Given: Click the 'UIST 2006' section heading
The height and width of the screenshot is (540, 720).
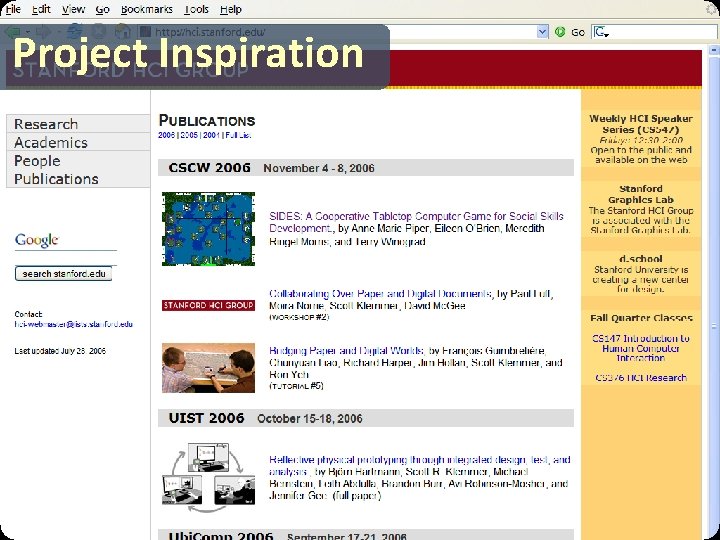Looking at the screenshot, I should click(206, 418).
